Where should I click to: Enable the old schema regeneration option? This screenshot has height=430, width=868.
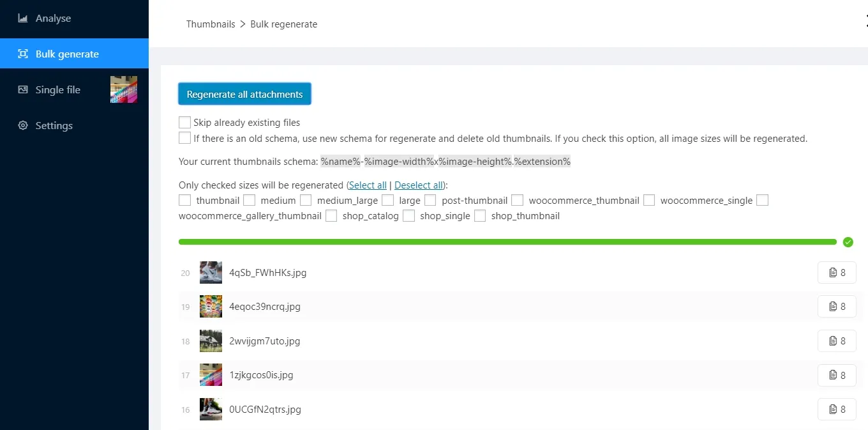pos(184,137)
